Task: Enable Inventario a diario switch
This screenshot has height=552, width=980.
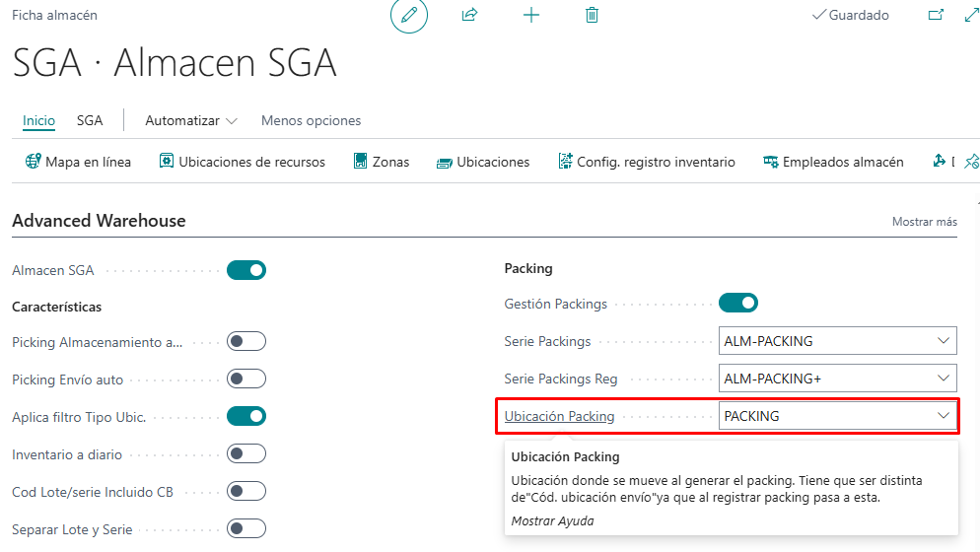Action: tap(246, 453)
